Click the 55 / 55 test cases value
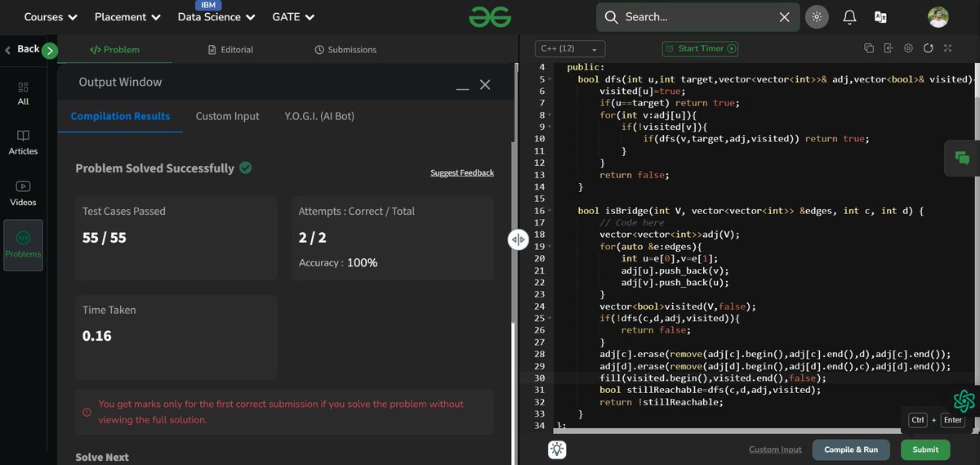 [x=105, y=238]
